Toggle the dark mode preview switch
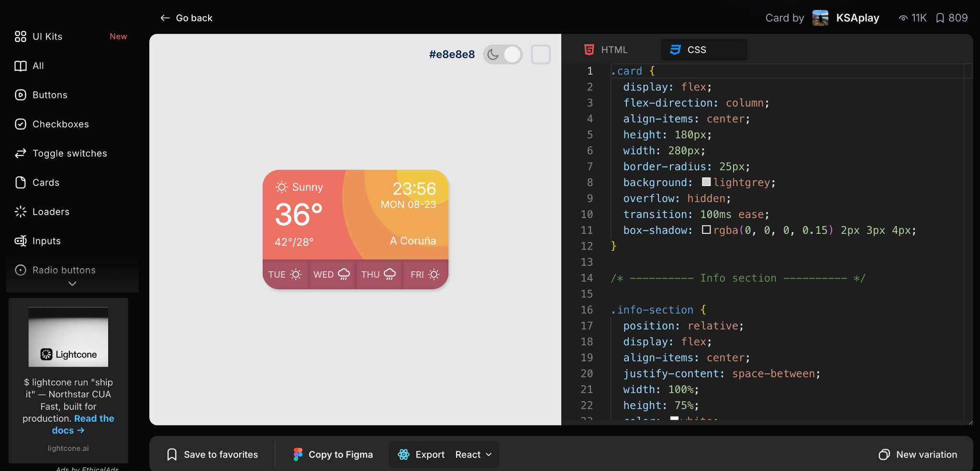 tap(502, 55)
